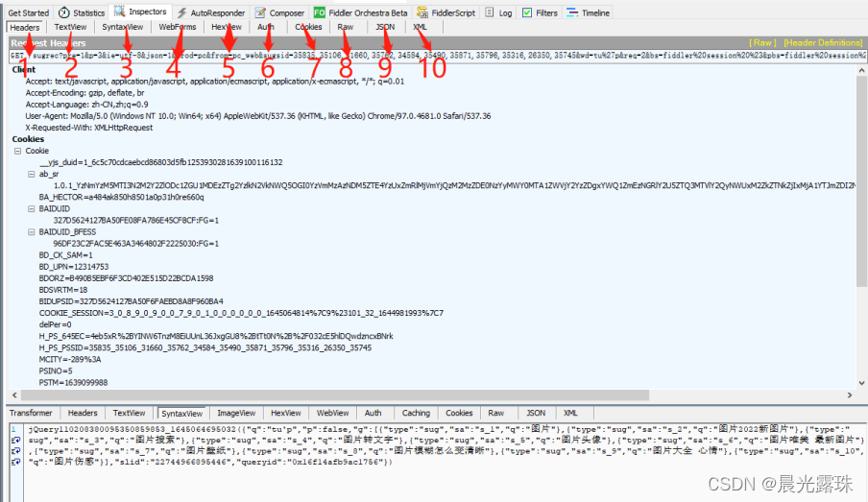Click the horizontal scrollbar left arrow
Viewport: 868px width, 502px height.
tap(14, 395)
